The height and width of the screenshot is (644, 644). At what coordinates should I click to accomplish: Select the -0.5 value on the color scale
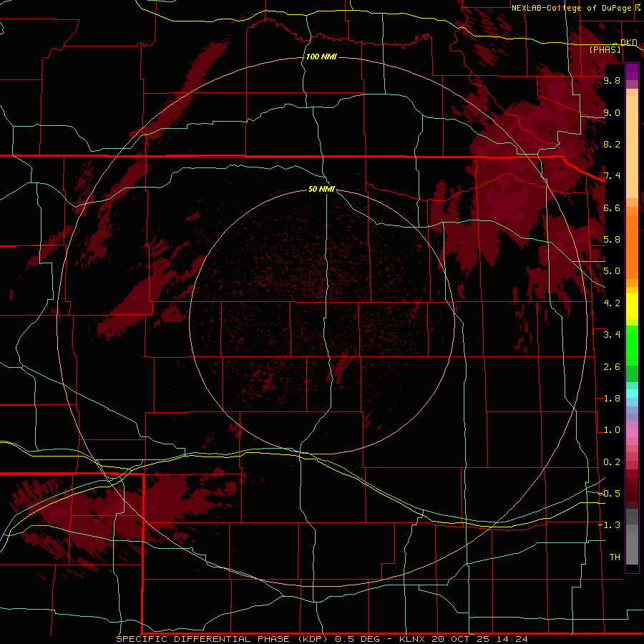[610, 494]
